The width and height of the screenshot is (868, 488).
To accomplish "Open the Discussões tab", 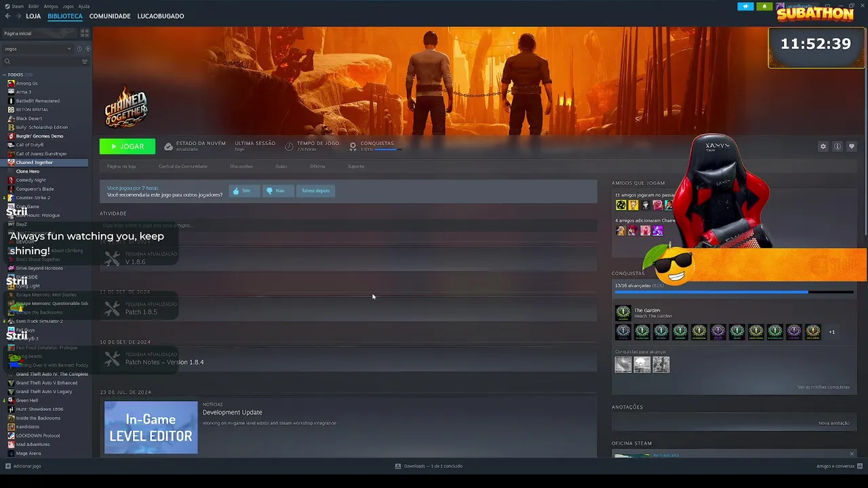I will (241, 166).
